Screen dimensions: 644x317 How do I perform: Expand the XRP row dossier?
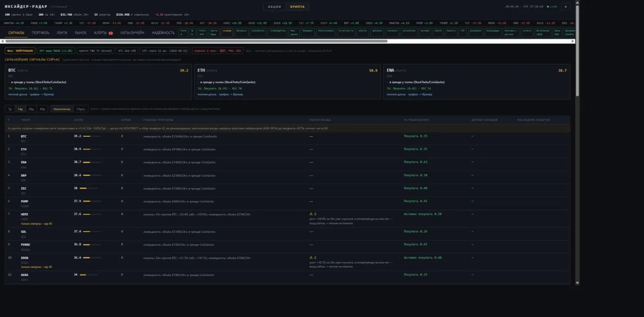(287, 177)
